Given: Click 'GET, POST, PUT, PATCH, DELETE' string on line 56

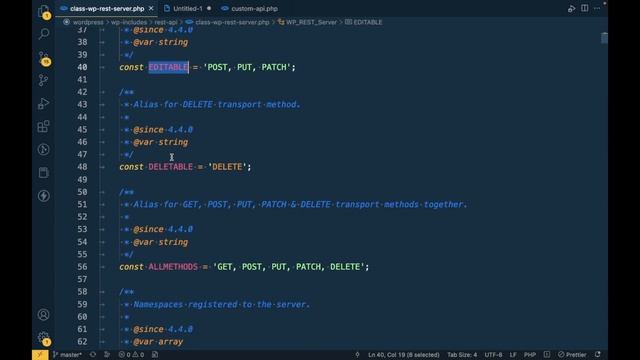Looking at the screenshot, I should pos(289,267).
